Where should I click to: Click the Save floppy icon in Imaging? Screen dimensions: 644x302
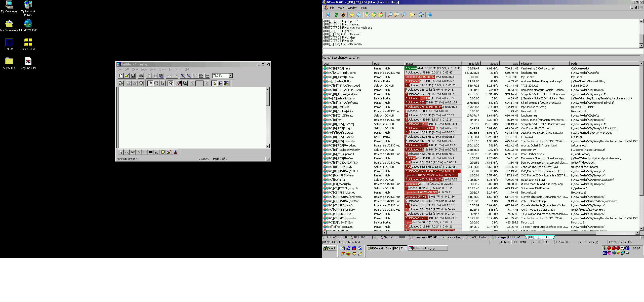133,75
